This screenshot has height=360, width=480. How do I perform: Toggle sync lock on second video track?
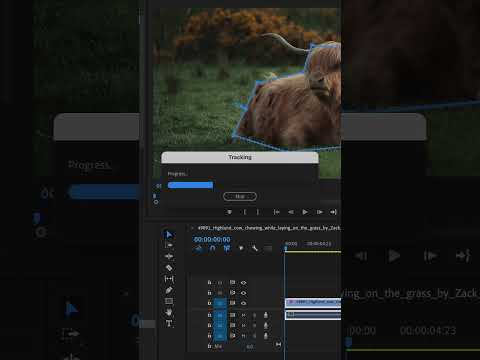pyautogui.click(x=233, y=293)
